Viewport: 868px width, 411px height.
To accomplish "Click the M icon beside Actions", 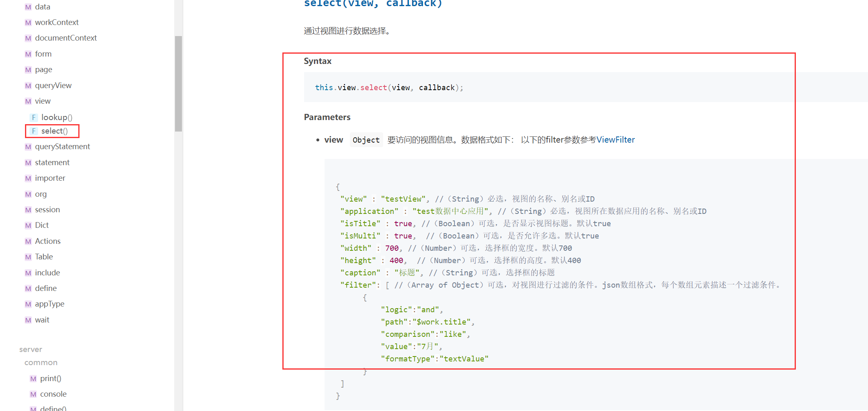I will (28, 241).
